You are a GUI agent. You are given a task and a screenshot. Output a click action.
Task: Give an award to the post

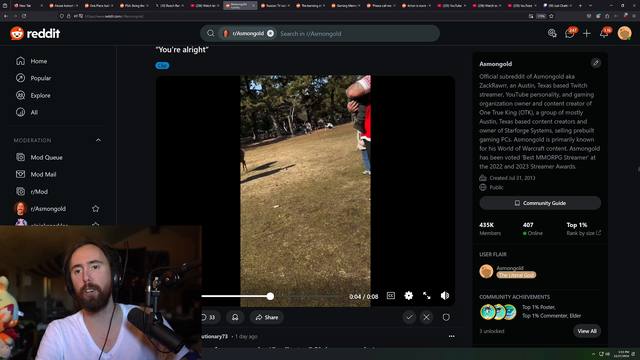pyautogui.click(x=235, y=317)
